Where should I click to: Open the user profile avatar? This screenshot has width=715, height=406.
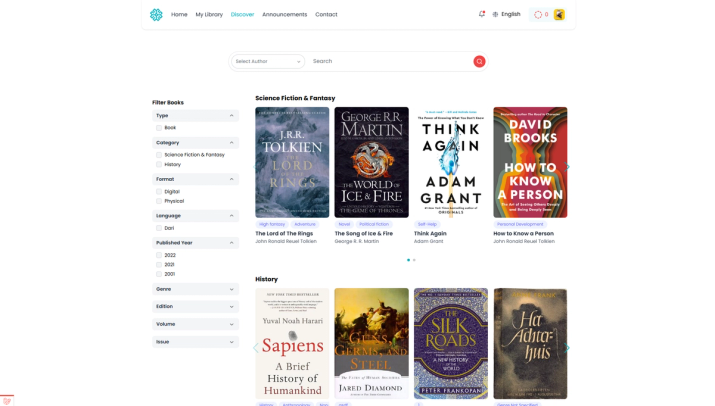pos(559,15)
